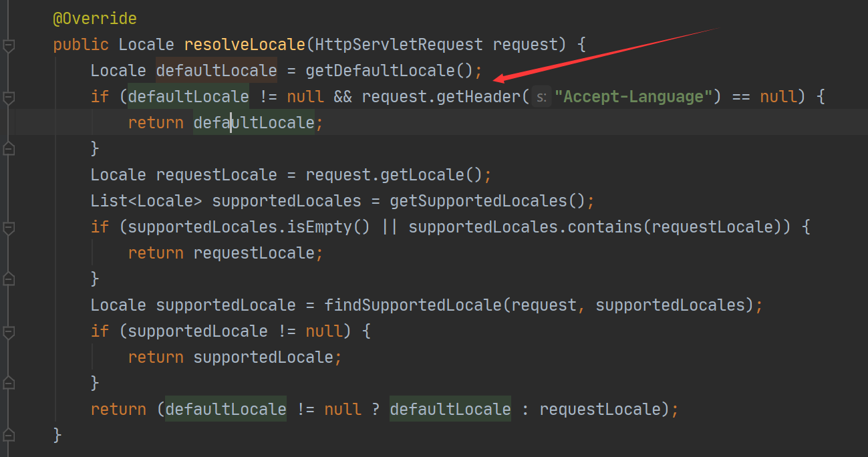The height and width of the screenshot is (457, 868).
Task: Click the findSupportedLocale method call
Action: (412, 305)
